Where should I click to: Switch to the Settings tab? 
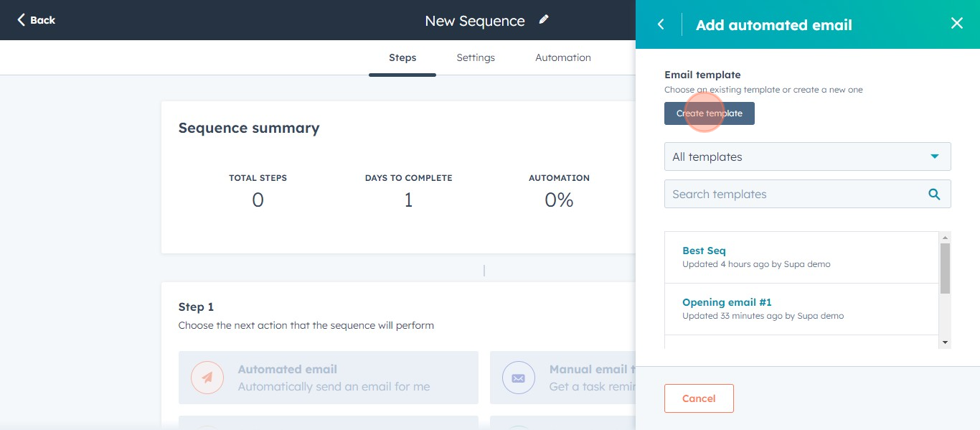pos(476,57)
